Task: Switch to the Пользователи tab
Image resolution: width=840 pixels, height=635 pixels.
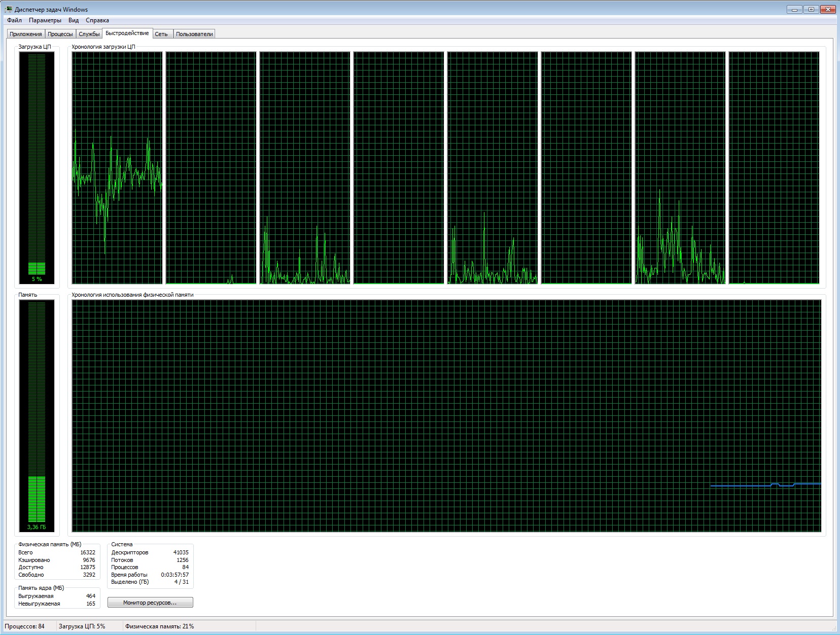Action: (194, 34)
